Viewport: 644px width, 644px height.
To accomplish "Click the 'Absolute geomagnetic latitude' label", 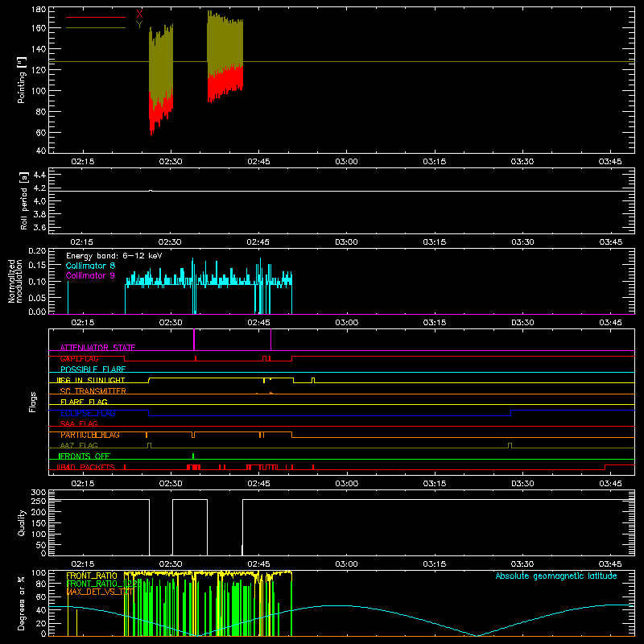I will pyautogui.click(x=556, y=576).
